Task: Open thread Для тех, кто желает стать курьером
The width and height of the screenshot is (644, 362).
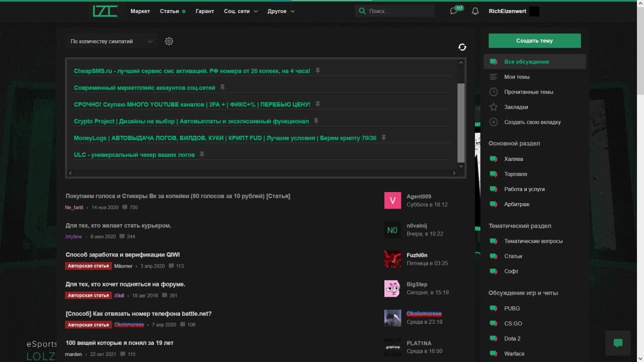Action: [x=118, y=226]
